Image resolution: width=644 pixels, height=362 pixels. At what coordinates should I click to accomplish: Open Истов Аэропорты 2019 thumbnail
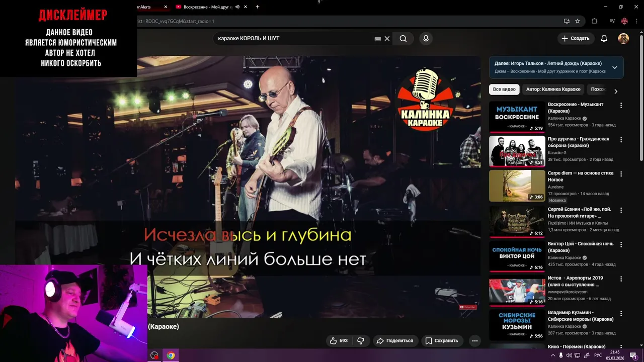click(517, 291)
